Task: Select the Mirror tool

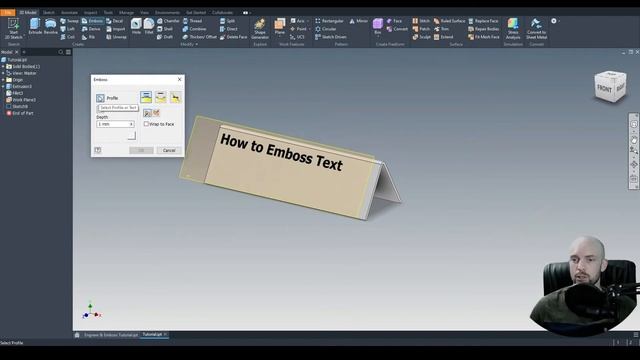Action: (358, 21)
